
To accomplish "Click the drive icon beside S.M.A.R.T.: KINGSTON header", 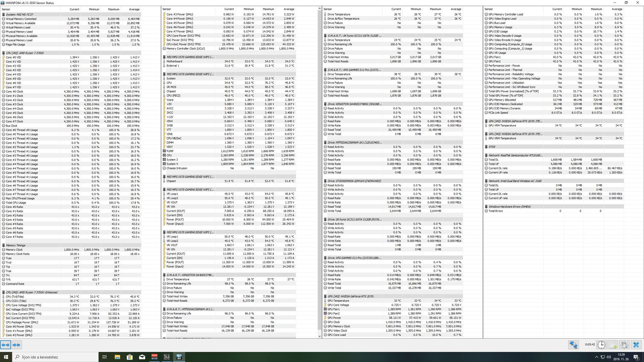I will pos(164,275).
